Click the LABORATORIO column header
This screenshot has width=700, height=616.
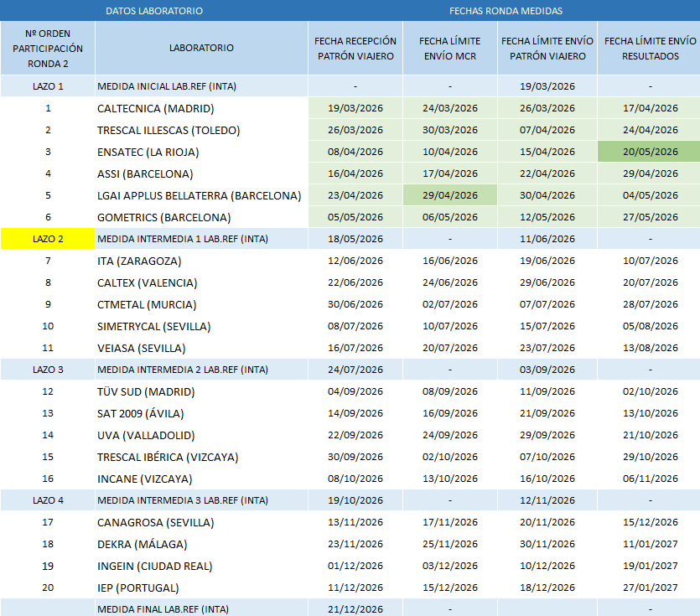point(201,48)
